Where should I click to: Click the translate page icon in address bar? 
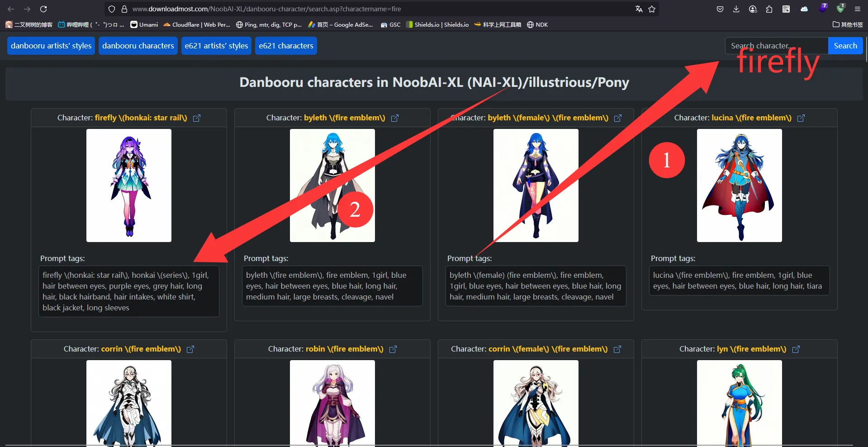pos(639,9)
